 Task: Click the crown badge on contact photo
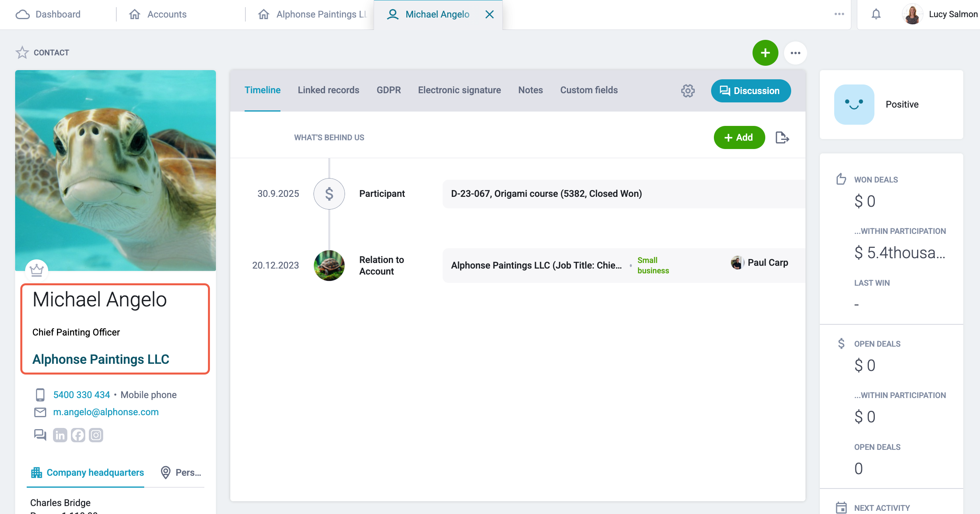[x=37, y=271]
